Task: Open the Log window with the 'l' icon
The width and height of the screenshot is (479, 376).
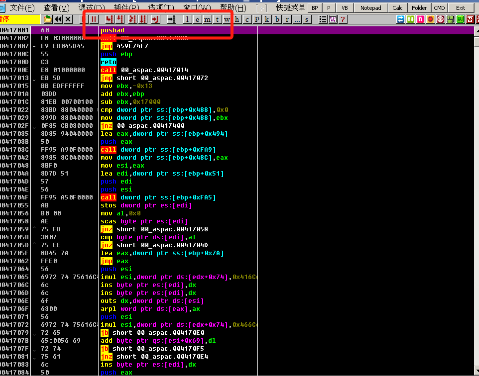Action: [187, 19]
